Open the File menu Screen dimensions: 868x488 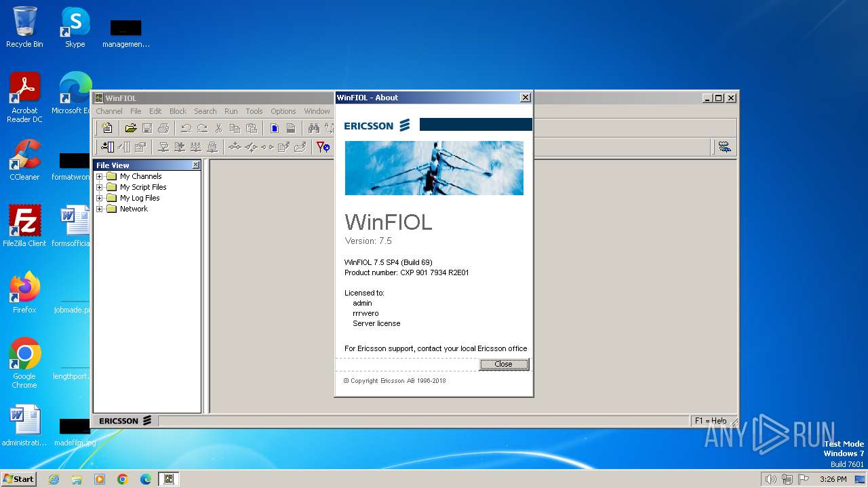pyautogui.click(x=136, y=111)
